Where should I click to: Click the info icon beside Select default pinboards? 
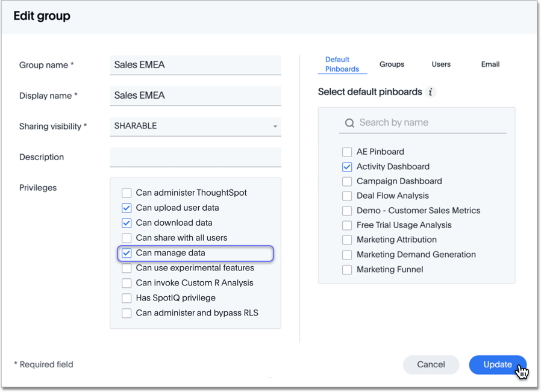coord(430,92)
